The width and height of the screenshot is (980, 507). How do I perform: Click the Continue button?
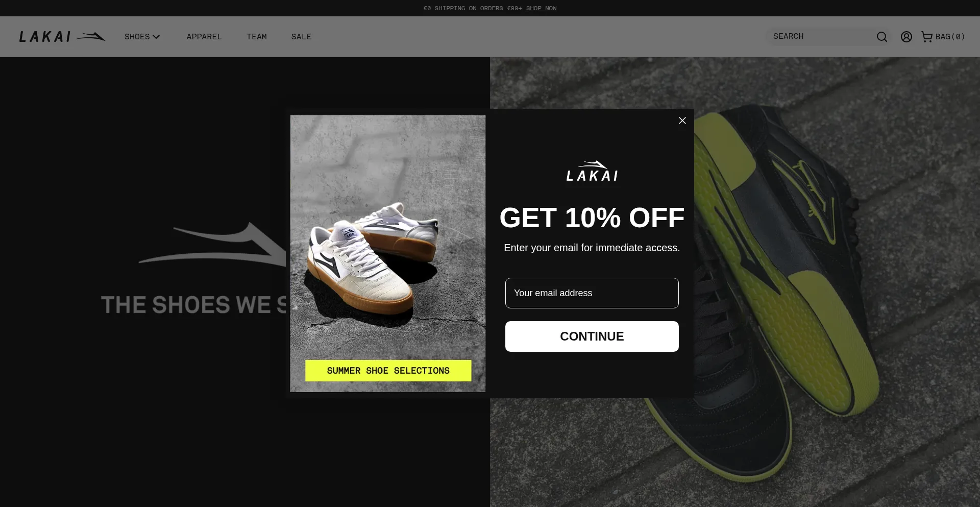pyautogui.click(x=592, y=336)
